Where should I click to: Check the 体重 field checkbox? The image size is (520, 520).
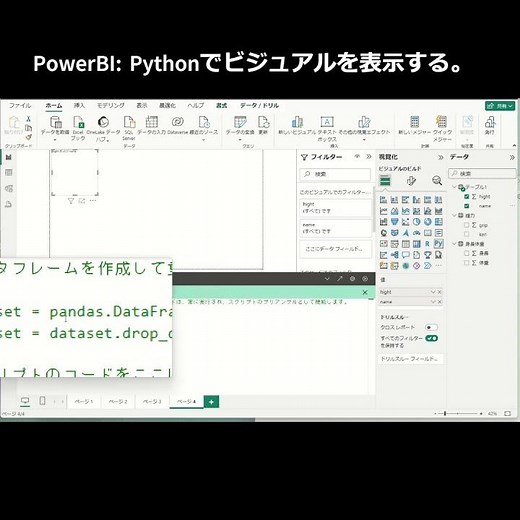[x=467, y=263]
